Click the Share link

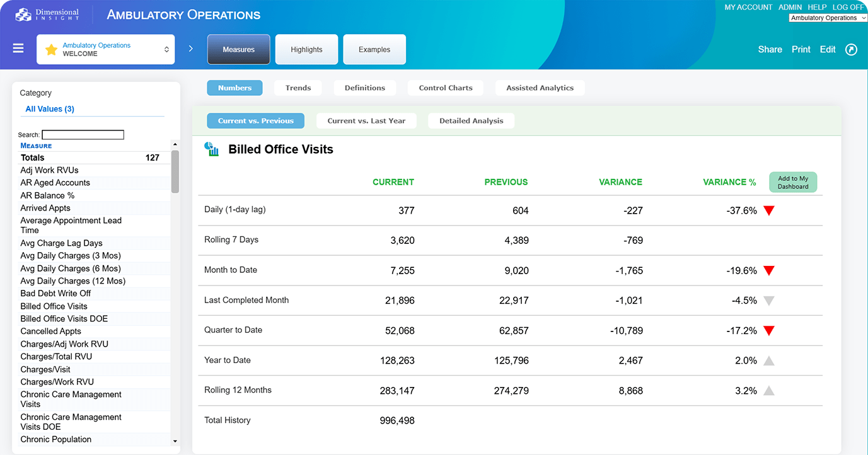(x=770, y=49)
